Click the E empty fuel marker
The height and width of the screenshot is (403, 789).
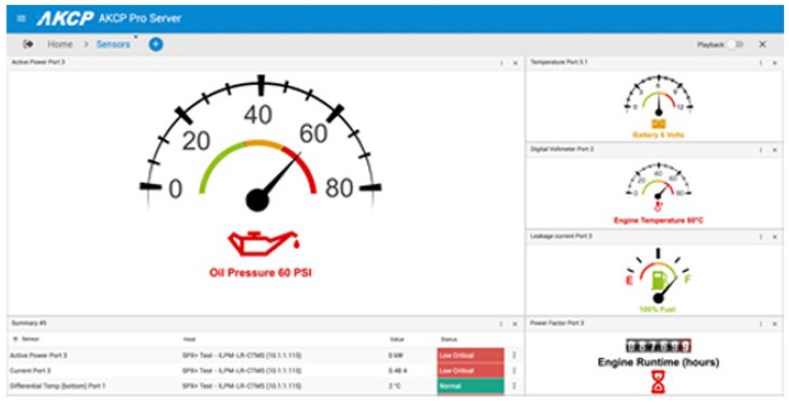tap(629, 281)
